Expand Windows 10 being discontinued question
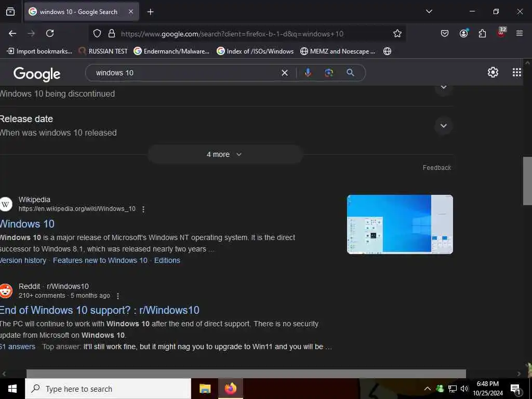 tap(444, 87)
